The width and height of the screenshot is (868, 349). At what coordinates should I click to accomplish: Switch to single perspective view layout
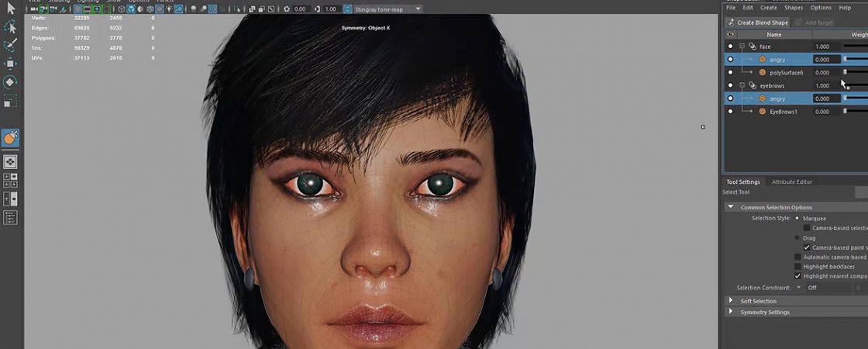tap(11, 162)
